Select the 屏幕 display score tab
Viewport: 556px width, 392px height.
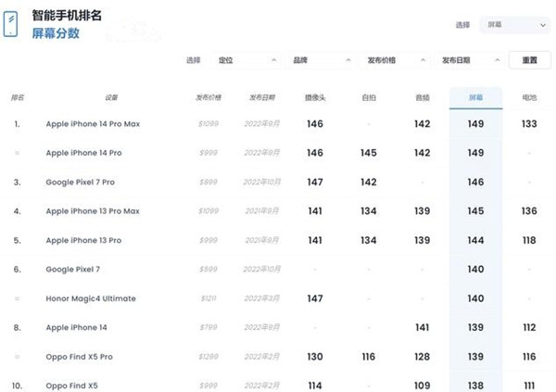[475, 97]
